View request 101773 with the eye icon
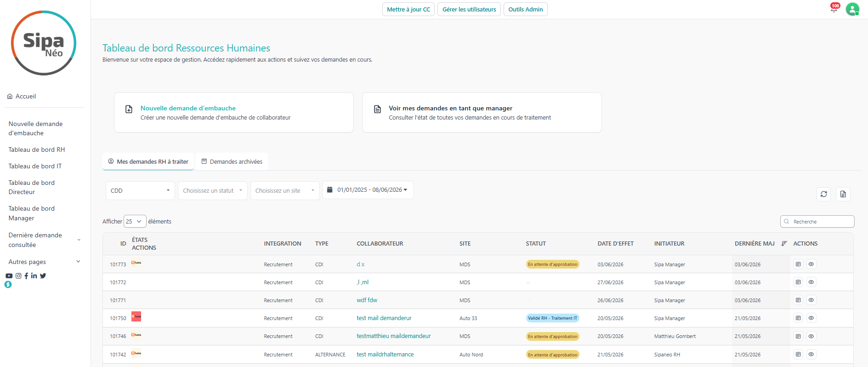The image size is (868, 367). pos(811,264)
